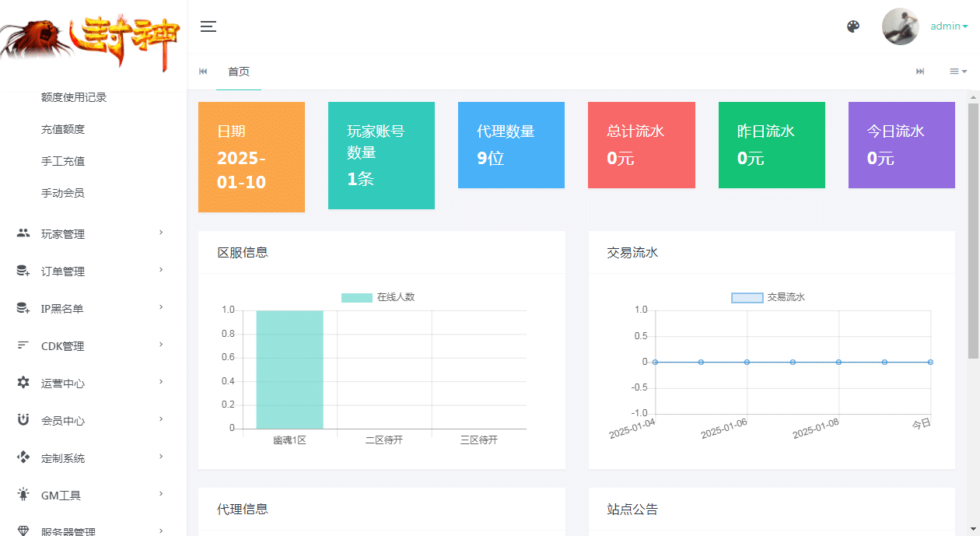The height and width of the screenshot is (536, 980).
Task: Toggle 在线人数 legend in 区服信息 chart
Action: [379, 297]
